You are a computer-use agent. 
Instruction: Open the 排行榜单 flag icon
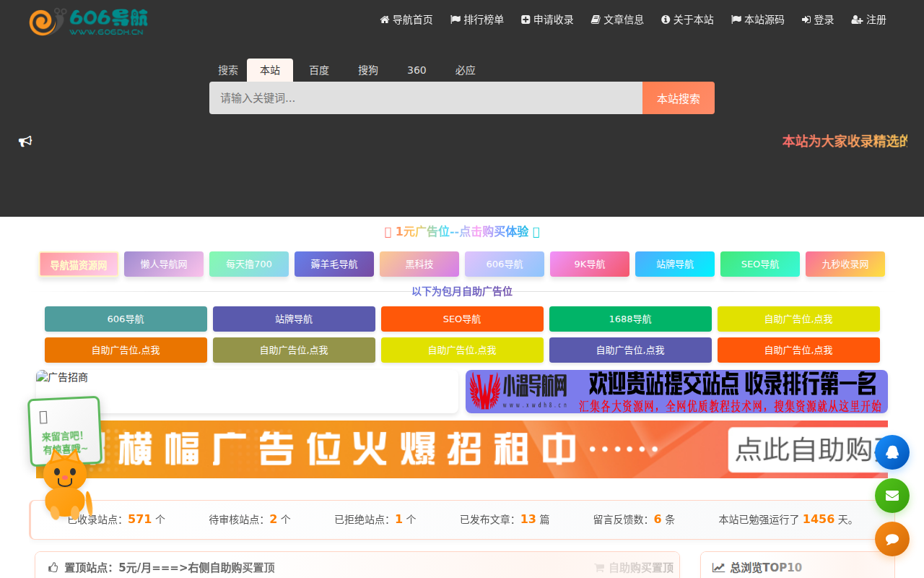click(x=453, y=20)
